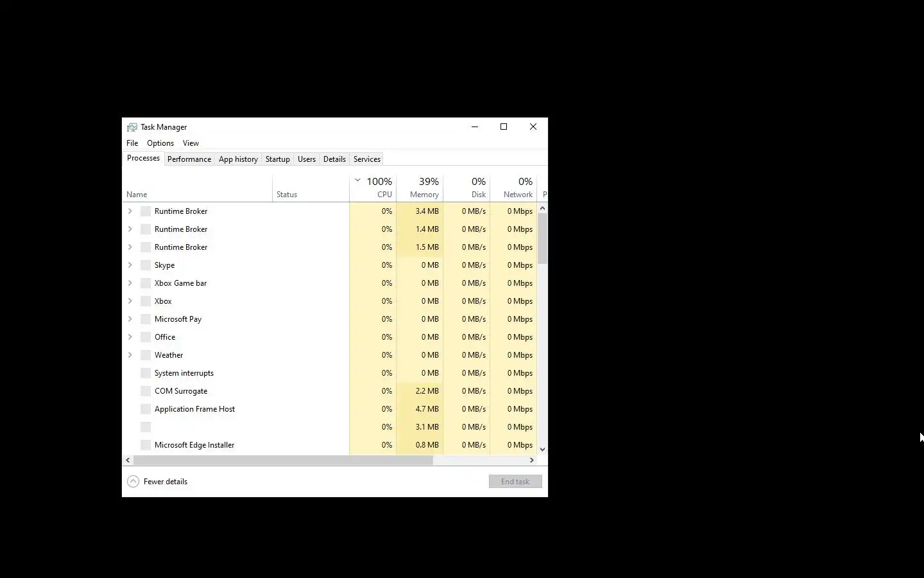Click the 0.8 MB memory cell
The image size is (924, 578).
[420, 445]
